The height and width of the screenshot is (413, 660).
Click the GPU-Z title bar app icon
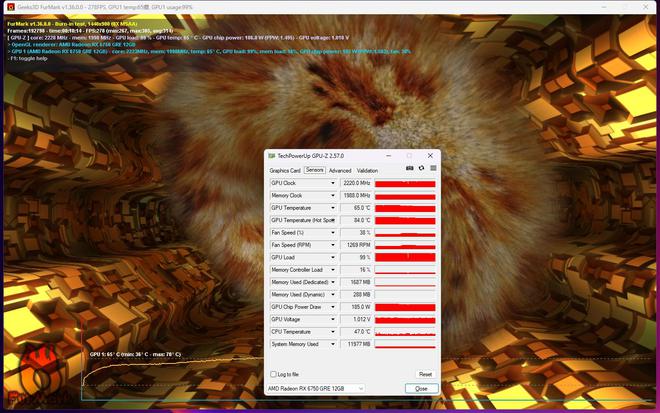(x=272, y=156)
